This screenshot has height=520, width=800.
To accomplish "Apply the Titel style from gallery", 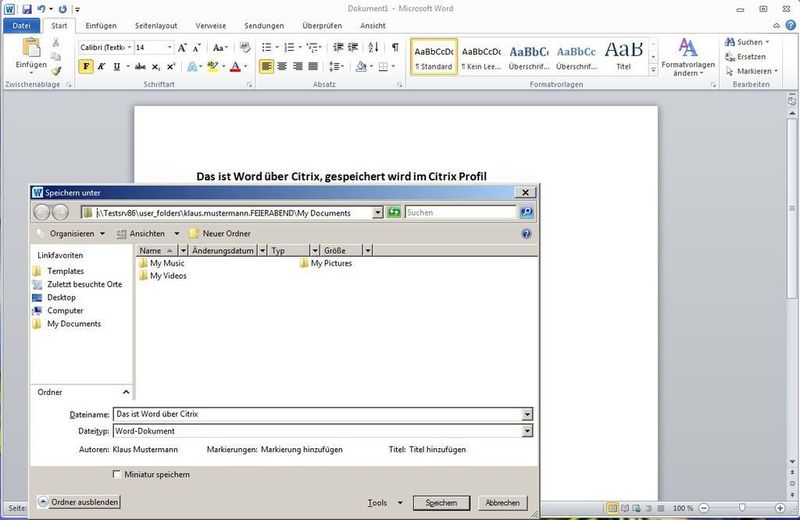I will (x=623, y=56).
